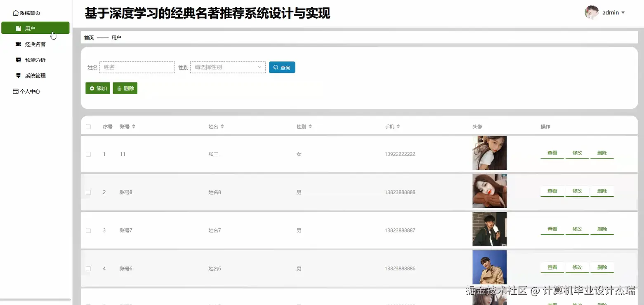Check the row for 账号7
Viewport: 644px width, 305px height.
click(x=88, y=230)
